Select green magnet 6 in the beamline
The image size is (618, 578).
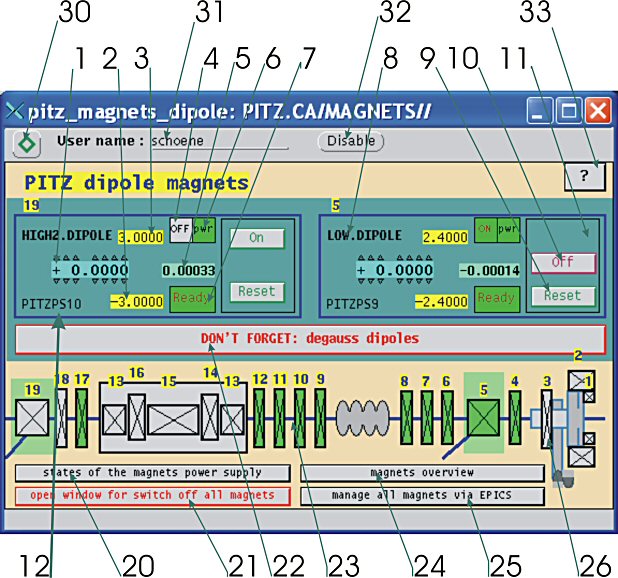point(447,418)
